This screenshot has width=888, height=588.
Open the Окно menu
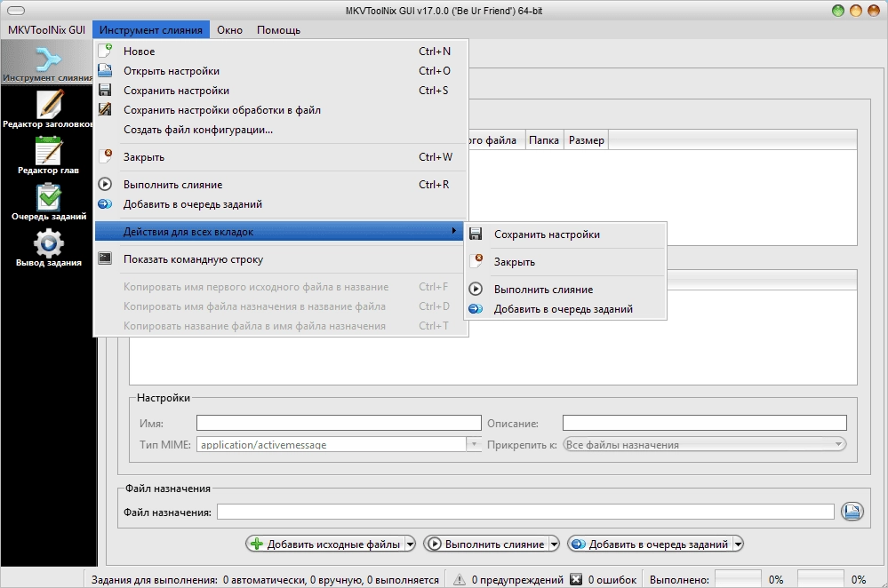click(229, 30)
